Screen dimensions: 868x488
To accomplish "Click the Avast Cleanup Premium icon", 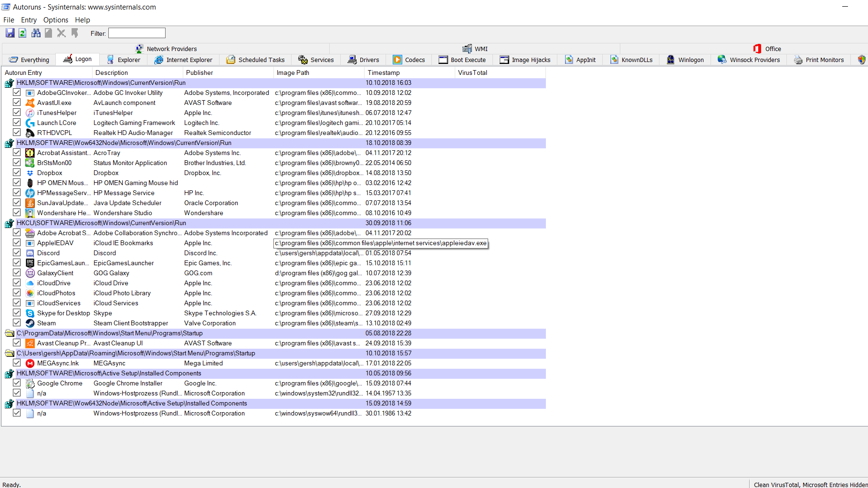I will [30, 343].
